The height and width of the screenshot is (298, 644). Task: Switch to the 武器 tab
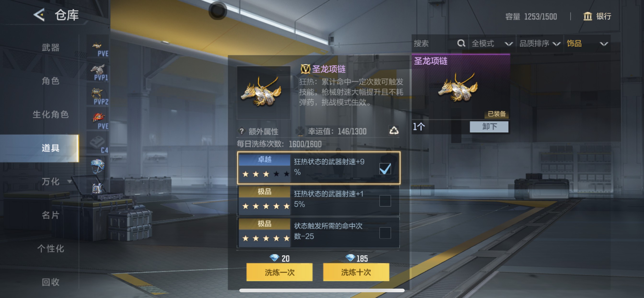point(51,47)
